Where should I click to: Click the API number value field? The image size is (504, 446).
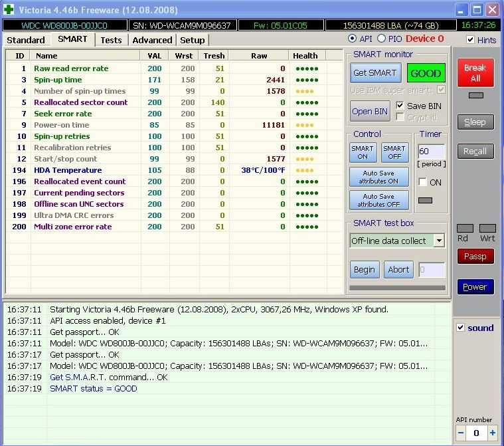tap(476, 433)
